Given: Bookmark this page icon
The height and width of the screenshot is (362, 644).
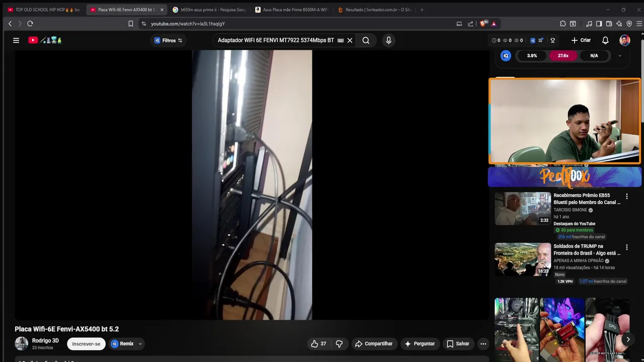Looking at the screenshot, I should coord(131,24).
